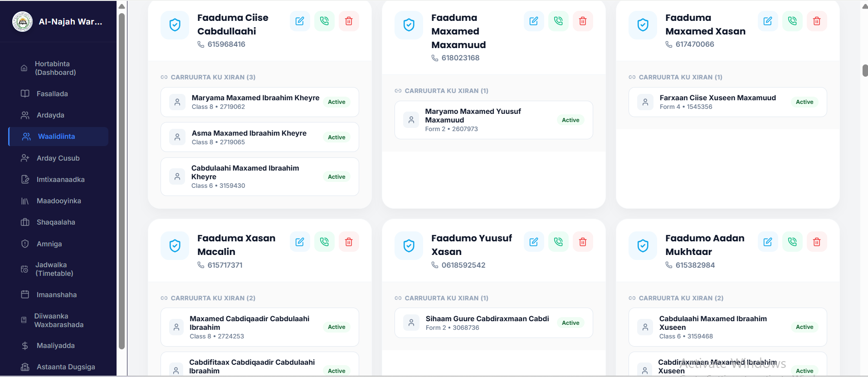The height and width of the screenshot is (377, 868).
Task: Open student Farxaan Ciise Xuseen Maxamuud
Action: [x=728, y=102]
